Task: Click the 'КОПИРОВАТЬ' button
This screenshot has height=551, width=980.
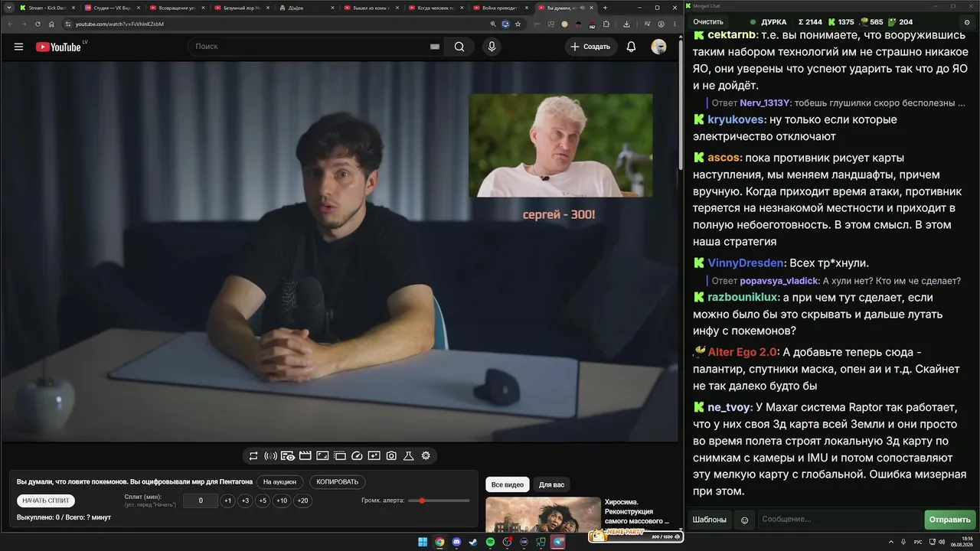Action: coord(338,482)
